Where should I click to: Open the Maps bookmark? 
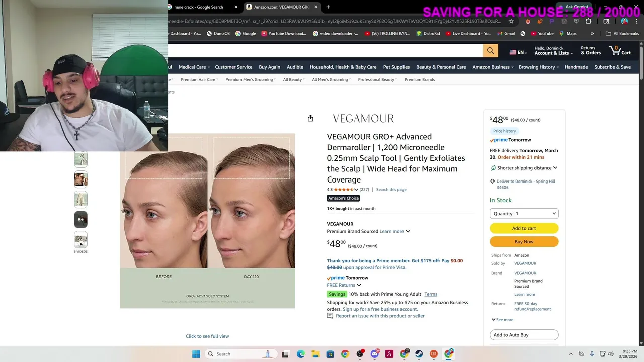567,34
